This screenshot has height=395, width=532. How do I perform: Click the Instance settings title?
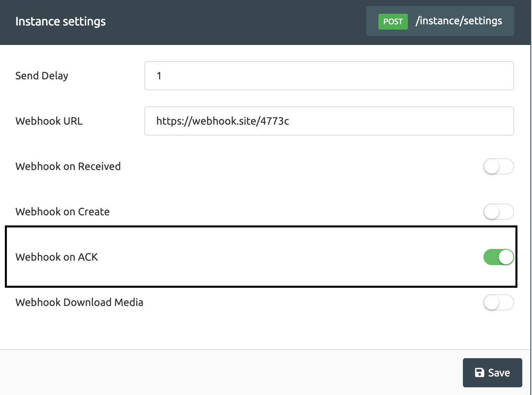coord(61,21)
